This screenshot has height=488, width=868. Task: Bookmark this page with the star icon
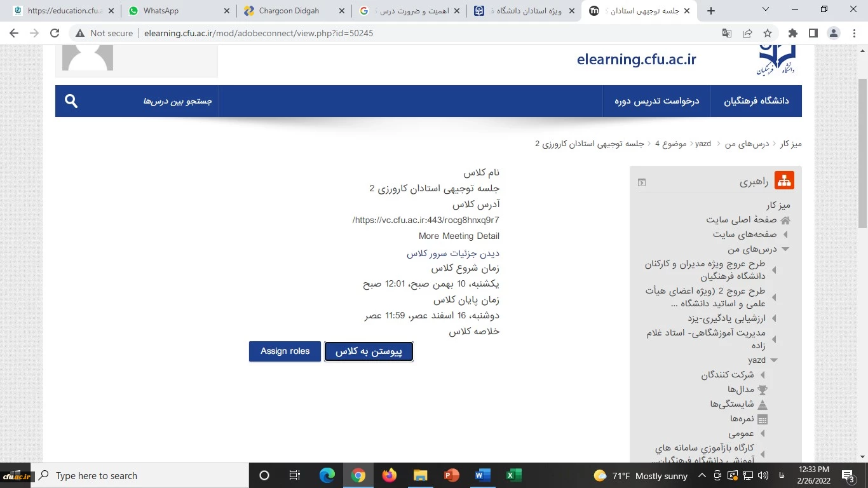(x=768, y=33)
